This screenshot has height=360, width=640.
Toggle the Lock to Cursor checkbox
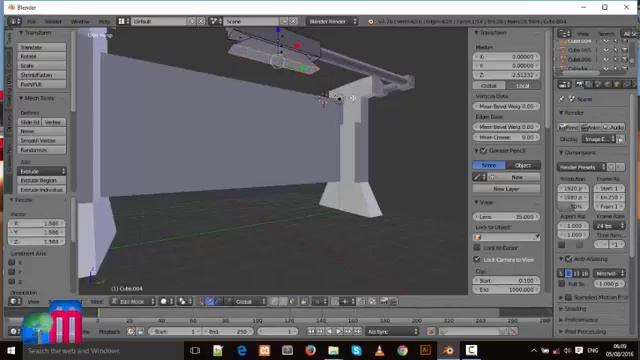coord(477,248)
